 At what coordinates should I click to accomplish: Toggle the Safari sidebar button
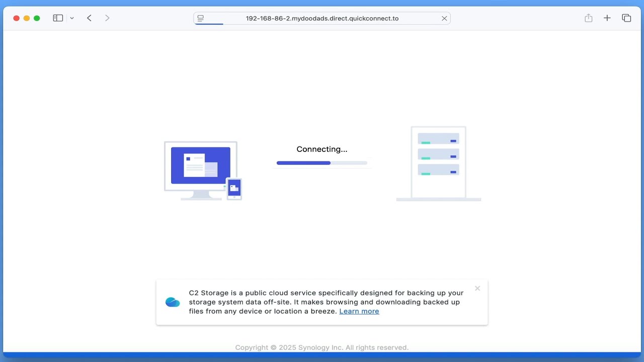pos(58,18)
